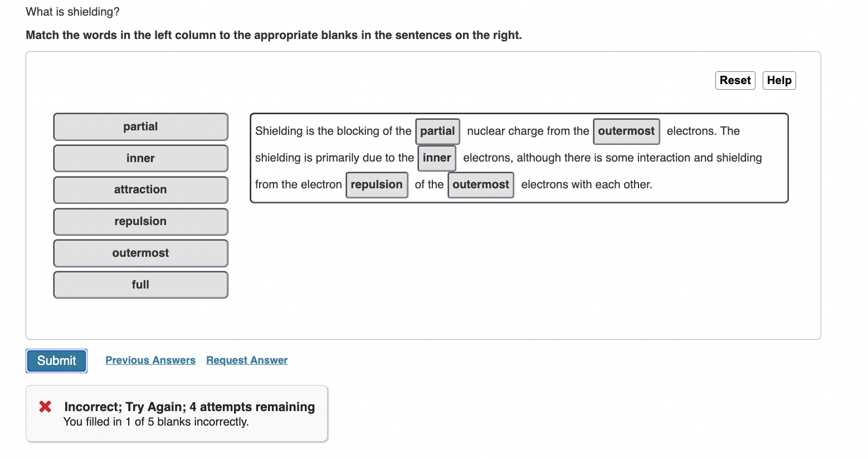Click the filled 'partial' blank in the sentence
868x459 pixels.
click(x=437, y=131)
